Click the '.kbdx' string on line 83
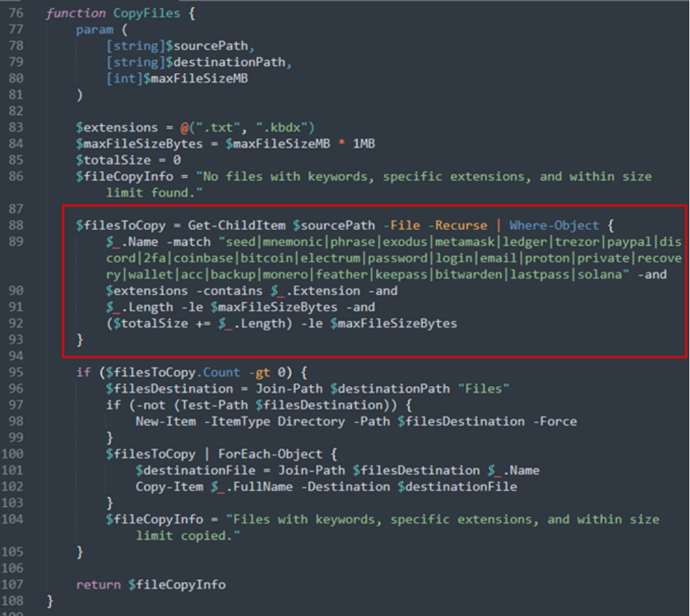The height and width of the screenshot is (616, 690). click(x=281, y=128)
